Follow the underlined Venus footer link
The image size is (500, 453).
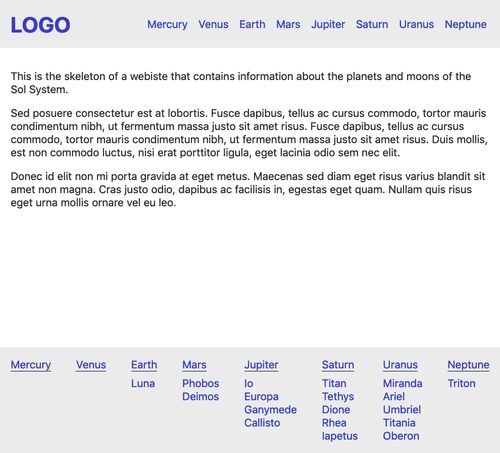pyautogui.click(x=91, y=365)
